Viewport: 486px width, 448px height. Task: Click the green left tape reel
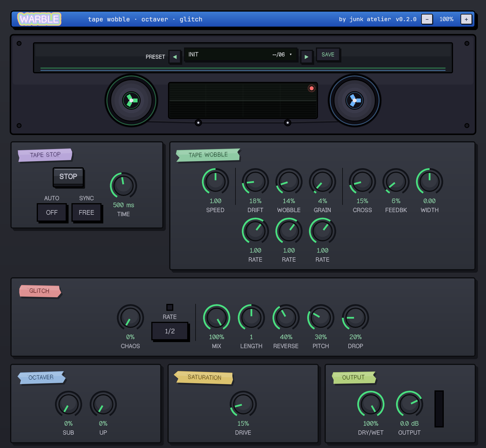point(131,100)
